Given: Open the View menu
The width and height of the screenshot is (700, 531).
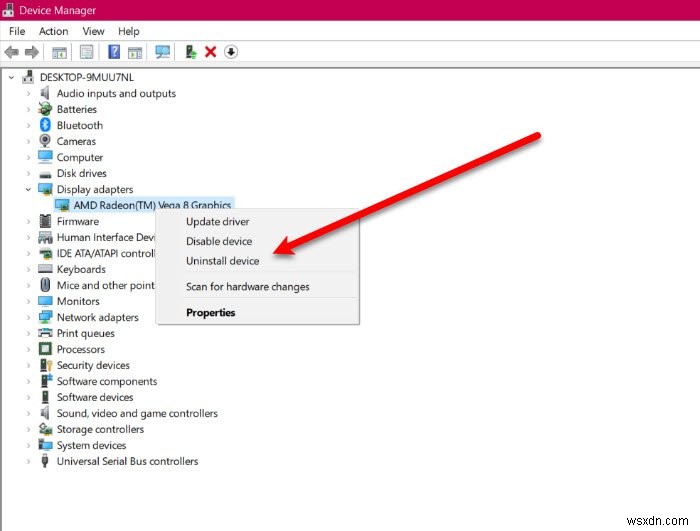Looking at the screenshot, I should (x=93, y=31).
